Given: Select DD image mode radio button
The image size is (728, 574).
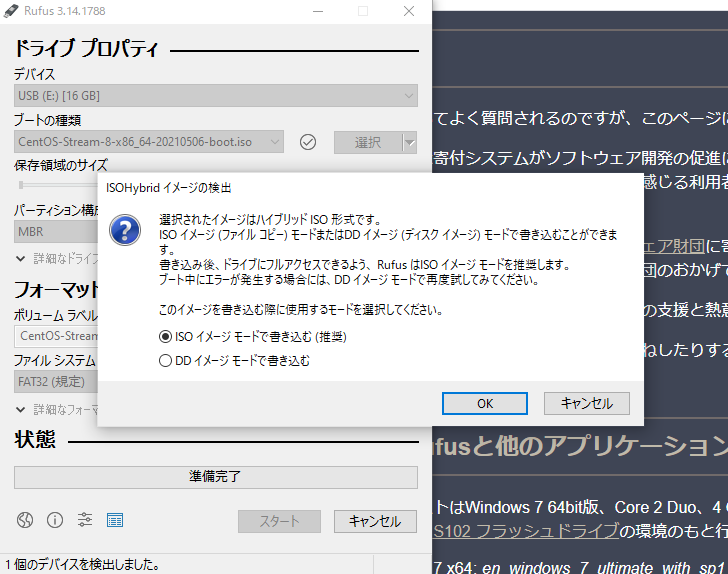Looking at the screenshot, I should tap(165, 361).
